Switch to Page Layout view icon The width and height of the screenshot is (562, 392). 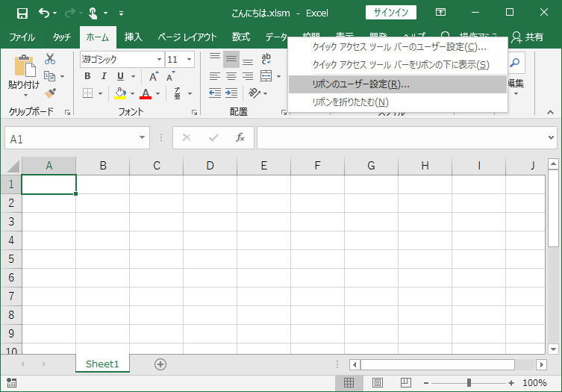tap(377, 383)
